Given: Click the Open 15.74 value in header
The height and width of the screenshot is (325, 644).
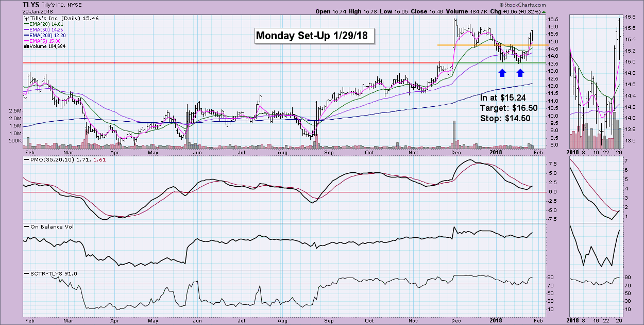Looking at the screenshot, I should point(330,11).
